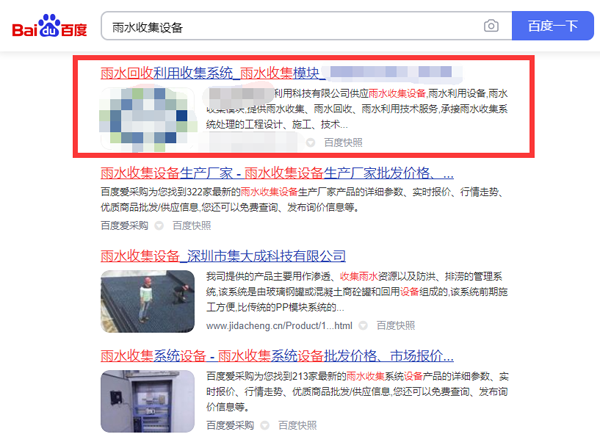Viewport: 600px width, 437px height.
Task: Open 雨水收集系统设备 批发价格 result title
Action: [x=277, y=356]
